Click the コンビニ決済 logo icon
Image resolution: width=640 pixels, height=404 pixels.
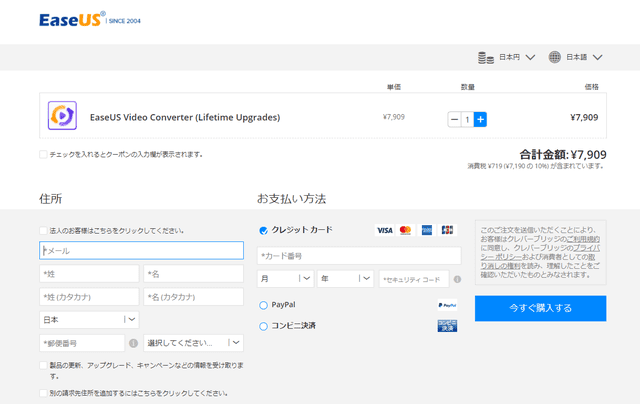(447, 326)
